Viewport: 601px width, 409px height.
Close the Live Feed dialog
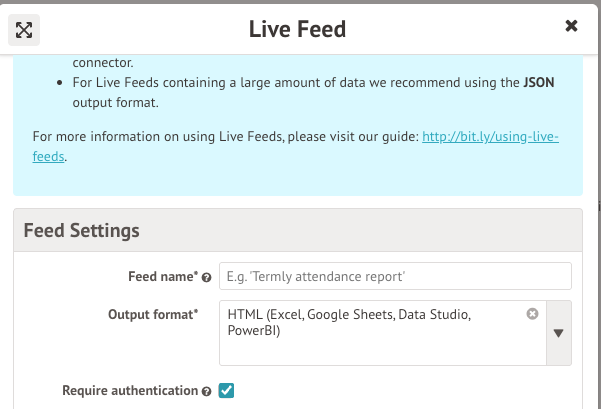click(x=571, y=26)
